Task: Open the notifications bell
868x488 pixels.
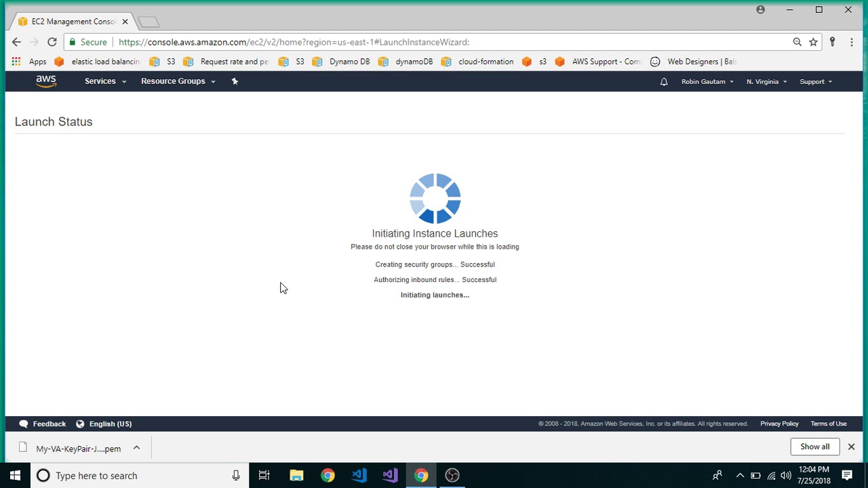Action: click(x=664, y=81)
